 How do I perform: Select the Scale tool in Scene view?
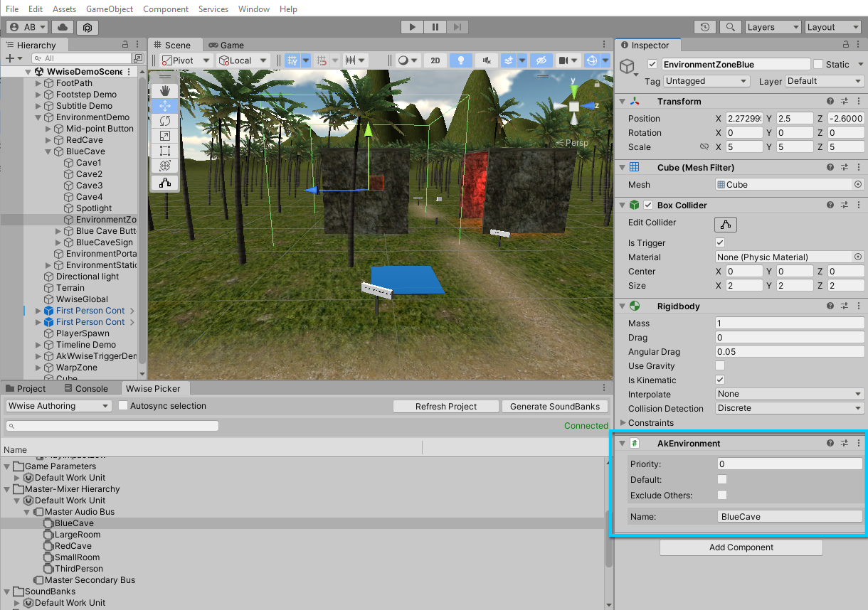(165, 136)
